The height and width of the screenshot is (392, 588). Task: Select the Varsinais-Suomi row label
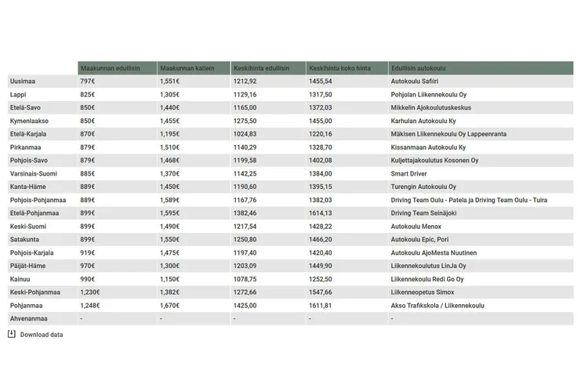tap(33, 173)
